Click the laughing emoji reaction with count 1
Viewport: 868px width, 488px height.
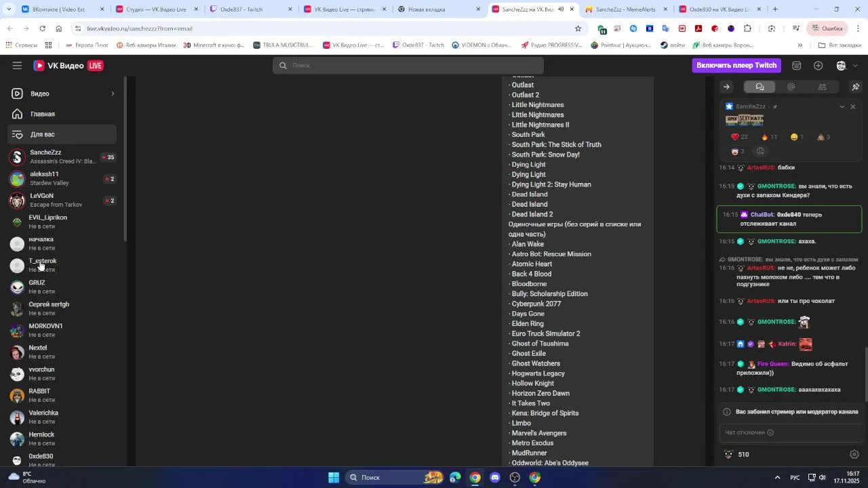[797, 137]
